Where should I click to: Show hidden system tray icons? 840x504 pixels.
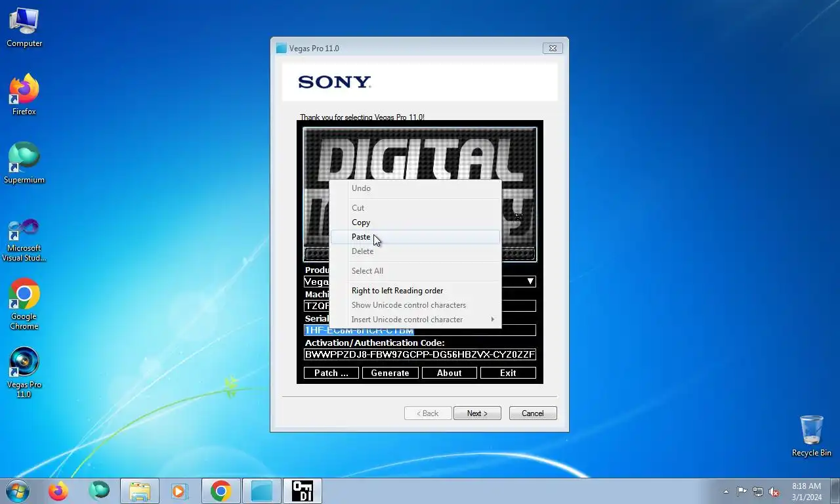tap(726, 492)
